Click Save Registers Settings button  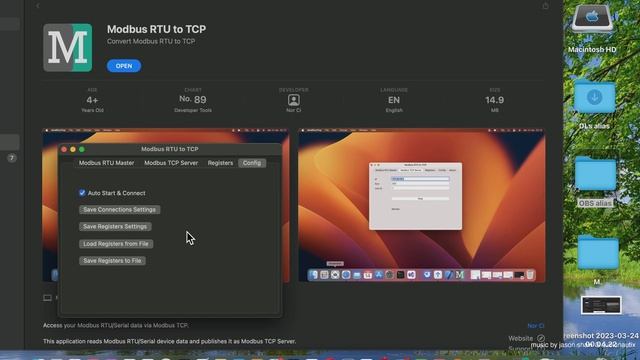click(x=115, y=227)
